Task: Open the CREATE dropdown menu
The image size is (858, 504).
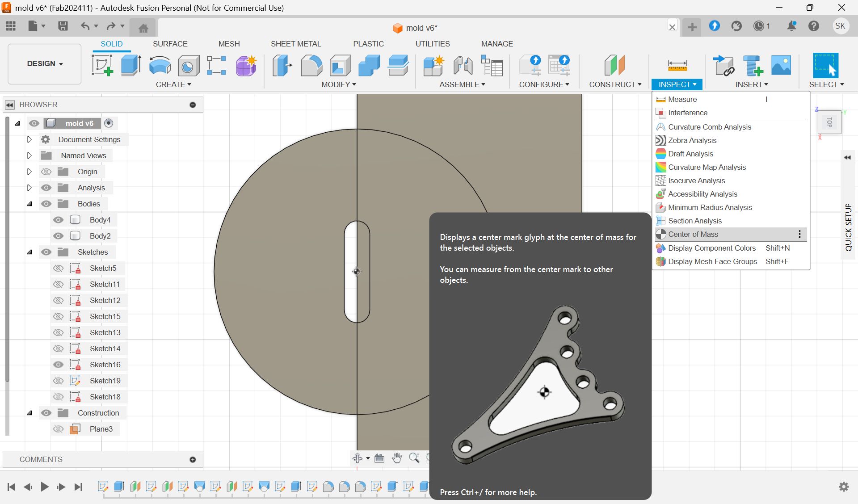Action: 173,84
